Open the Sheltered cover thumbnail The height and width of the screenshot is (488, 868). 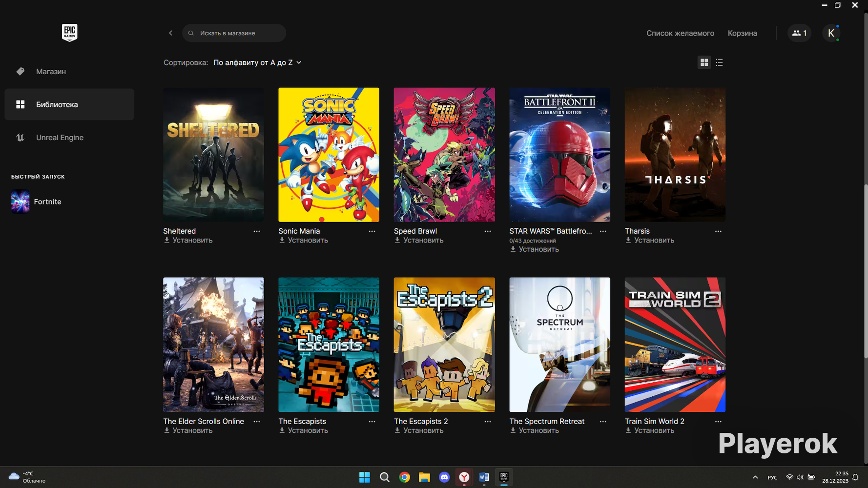213,155
